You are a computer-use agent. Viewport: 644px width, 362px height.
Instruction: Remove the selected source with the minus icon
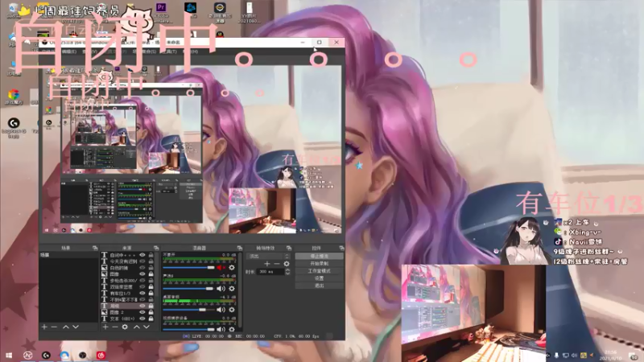click(115, 327)
